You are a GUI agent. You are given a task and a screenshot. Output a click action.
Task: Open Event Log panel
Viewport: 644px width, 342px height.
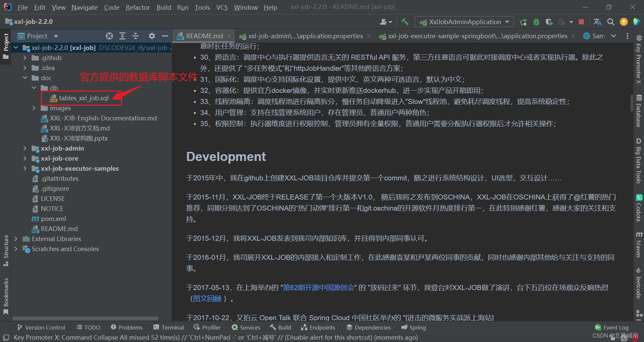612,328
